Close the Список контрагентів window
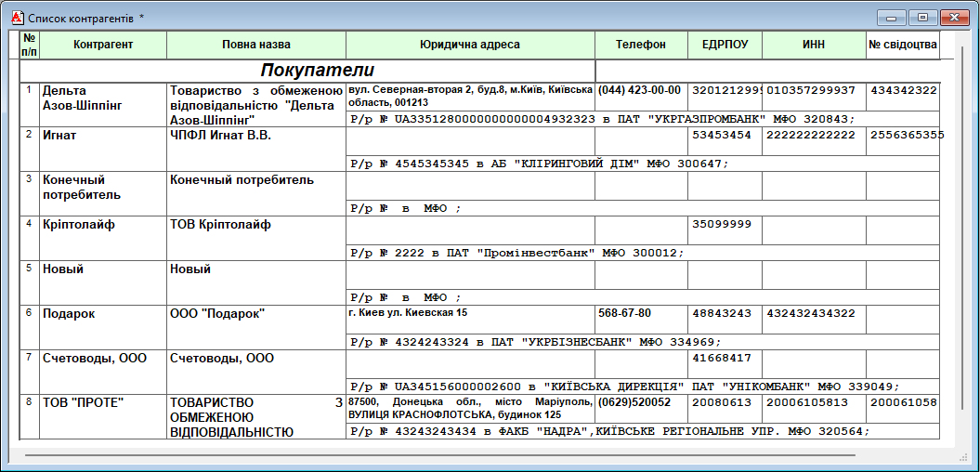Screen dimensions: 980x472 pos(954,19)
